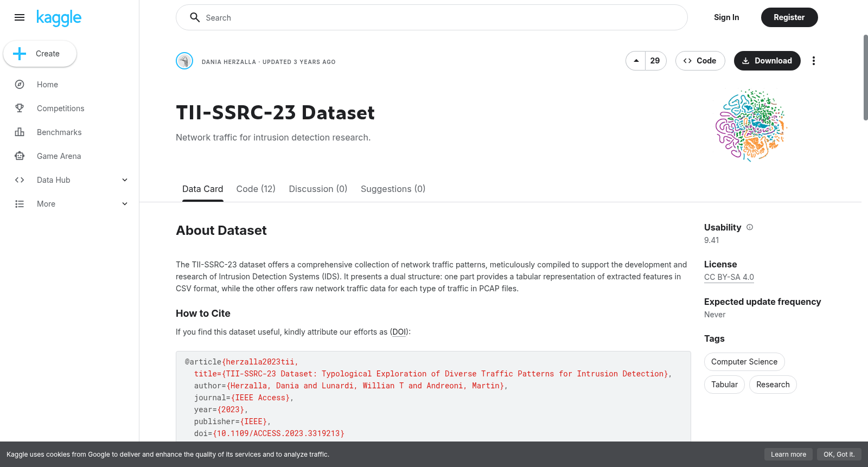View the vote count 29
Screen dimensions: 868x467
(655, 61)
